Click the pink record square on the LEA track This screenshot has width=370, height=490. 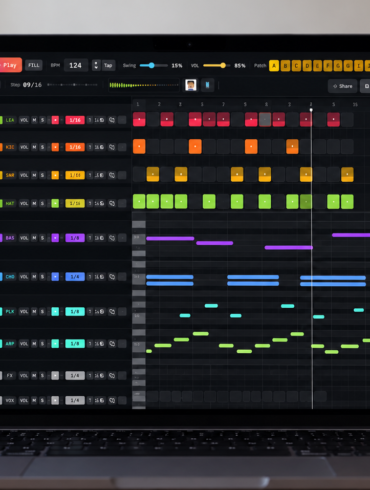[55, 120]
